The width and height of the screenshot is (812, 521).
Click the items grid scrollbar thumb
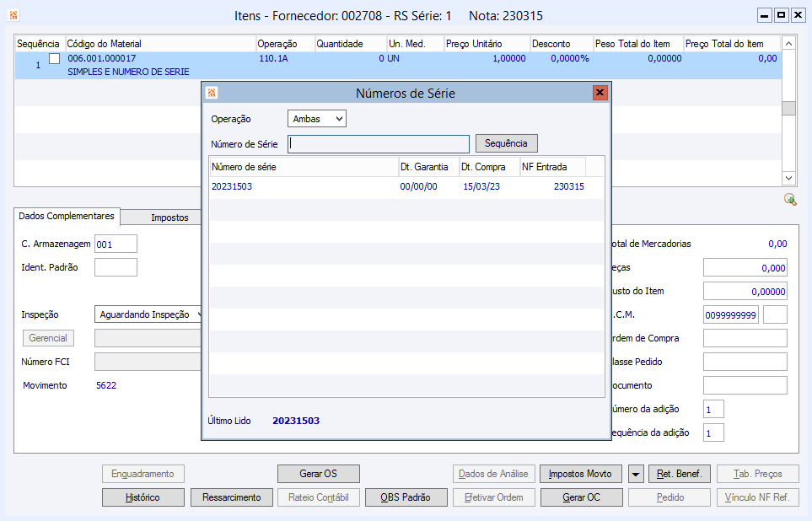click(x=788, y=108)
